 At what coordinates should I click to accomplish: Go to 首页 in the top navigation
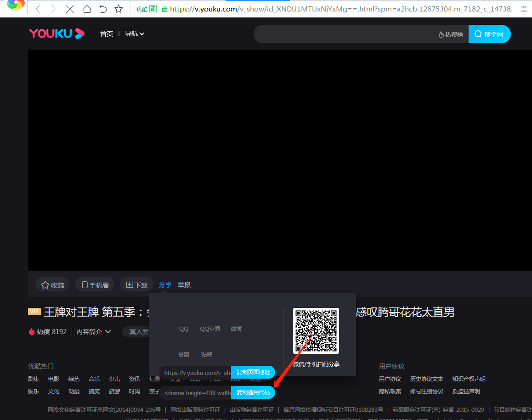coord(107,34)
